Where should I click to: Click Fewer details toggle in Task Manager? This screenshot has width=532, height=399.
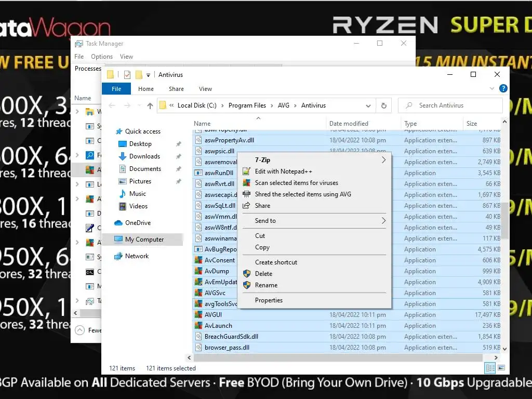coord(88,330)
